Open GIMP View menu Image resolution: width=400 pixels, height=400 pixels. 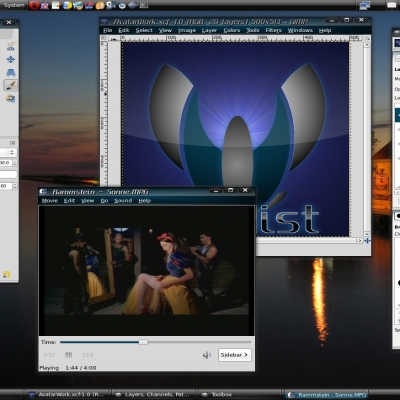tap(165, 30)
